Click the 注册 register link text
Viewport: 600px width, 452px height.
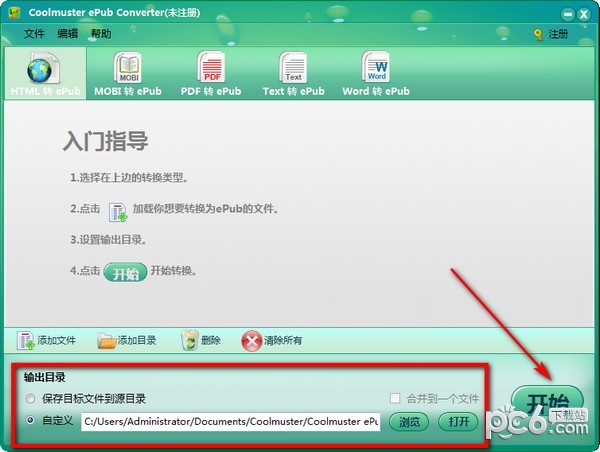pyautogui.click(x=558, y=34)
